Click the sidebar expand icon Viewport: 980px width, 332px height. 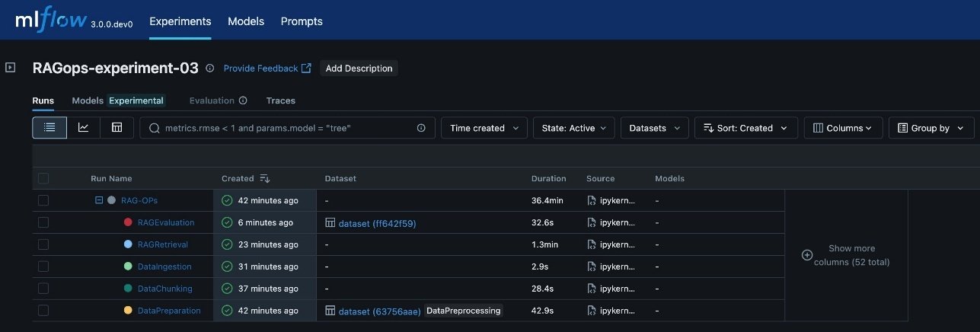coord(11,68)
